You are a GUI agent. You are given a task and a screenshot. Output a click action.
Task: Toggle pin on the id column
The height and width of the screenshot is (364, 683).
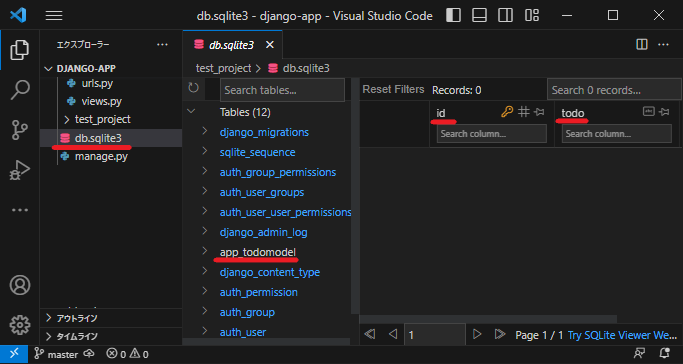539,112
